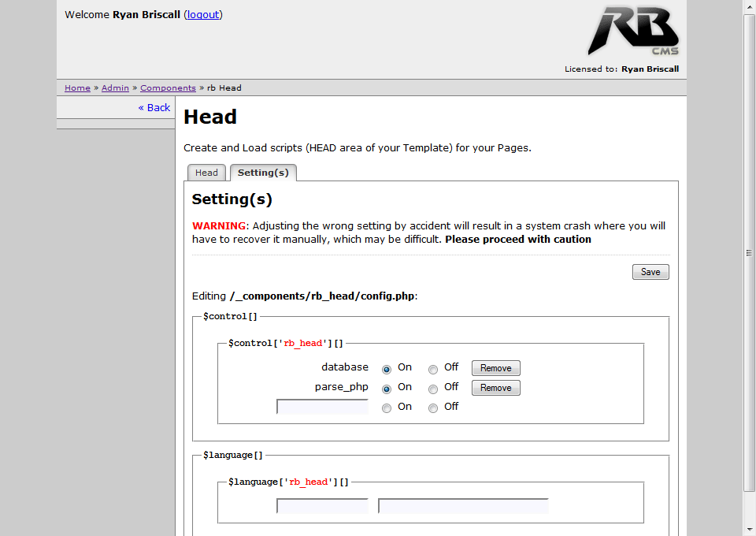This screenshot has height=536, width=756.
Task: Select On for the new control entry
Action: [387, 408]
